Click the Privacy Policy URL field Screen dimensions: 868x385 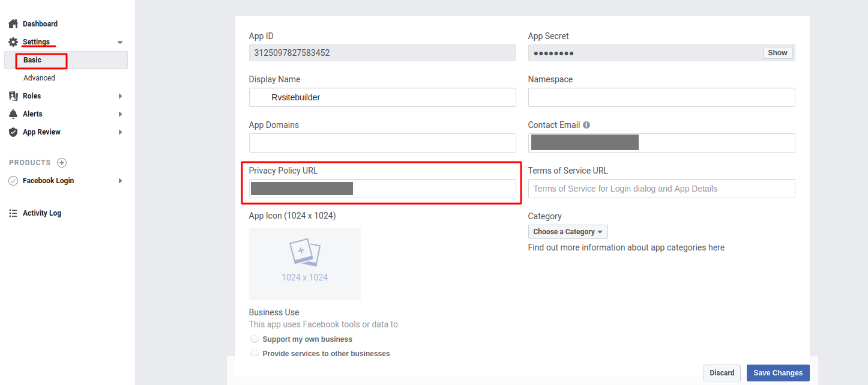coord(382,189)
